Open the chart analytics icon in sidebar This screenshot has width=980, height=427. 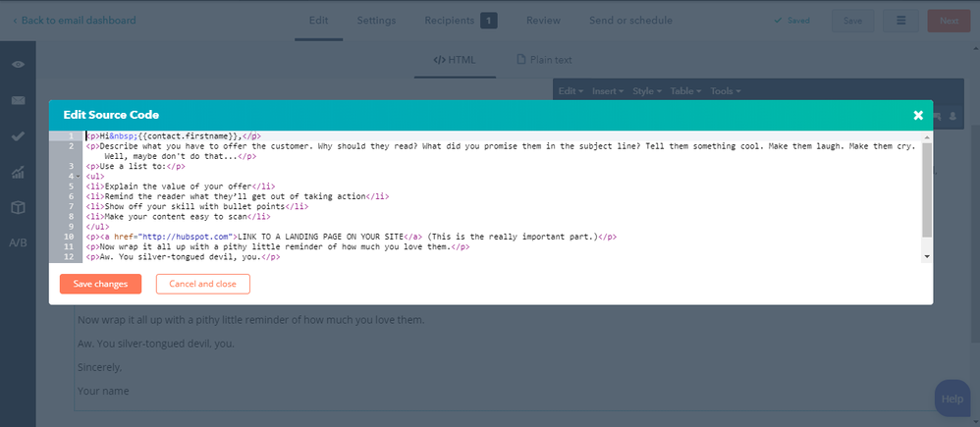[18, 172]
